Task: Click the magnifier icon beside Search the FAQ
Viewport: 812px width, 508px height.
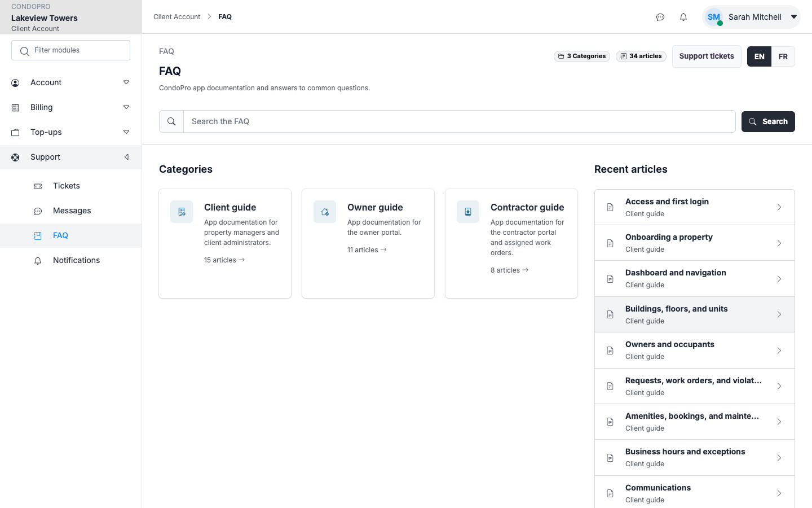Action: (x=171, y=121)
